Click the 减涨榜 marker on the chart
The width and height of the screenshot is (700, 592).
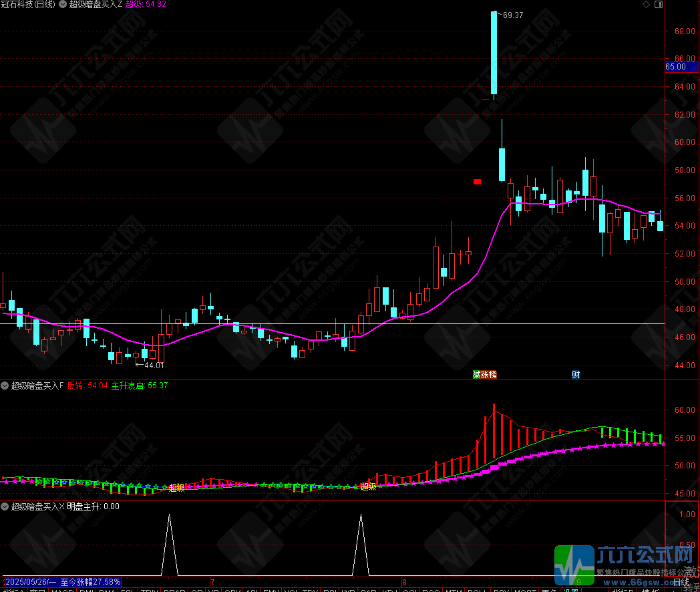pyautogui.click(x=484, y=375)
